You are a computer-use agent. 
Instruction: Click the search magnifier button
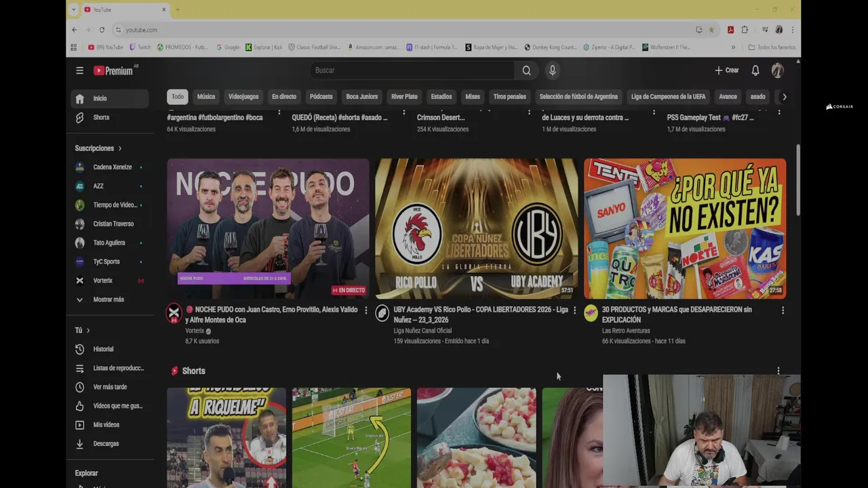click(526, 70)
